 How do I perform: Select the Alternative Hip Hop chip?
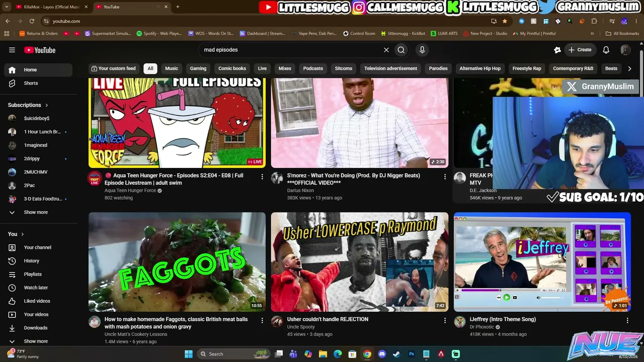pos(480,68)
